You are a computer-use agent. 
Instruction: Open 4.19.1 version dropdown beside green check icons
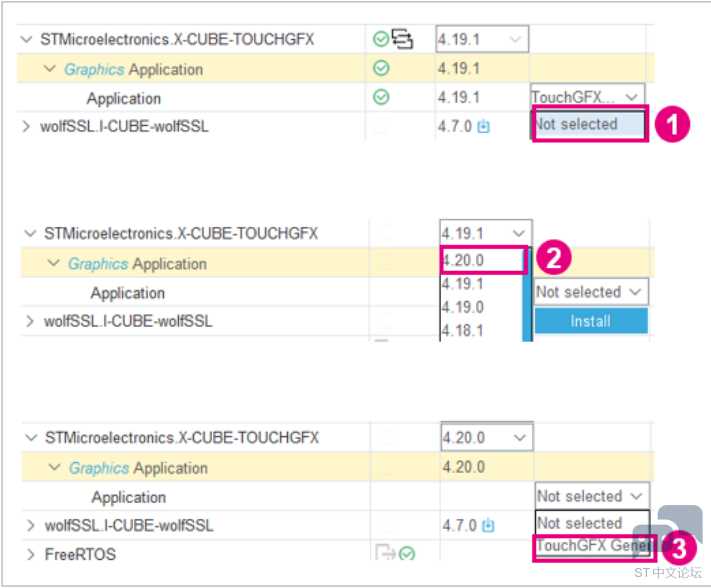coord(482,39)
